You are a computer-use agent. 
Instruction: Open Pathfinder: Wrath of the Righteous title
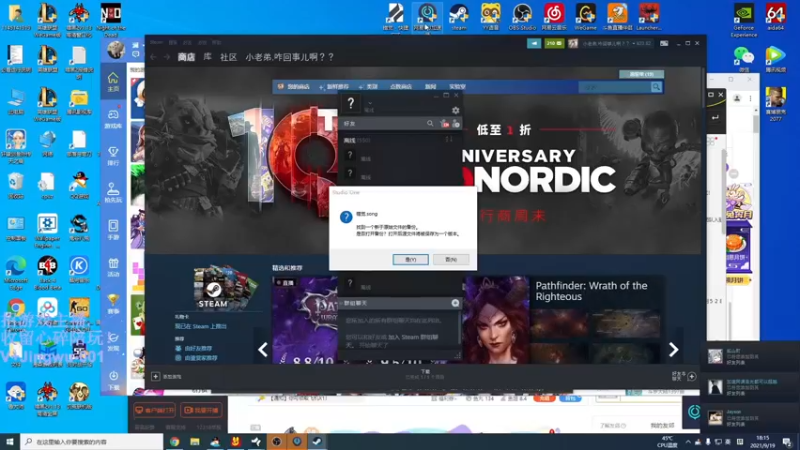pyautogui.click(x=591, y=291)
